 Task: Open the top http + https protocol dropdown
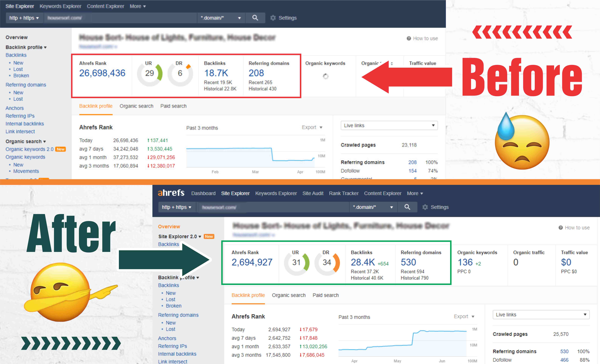[x=24, y=18]
